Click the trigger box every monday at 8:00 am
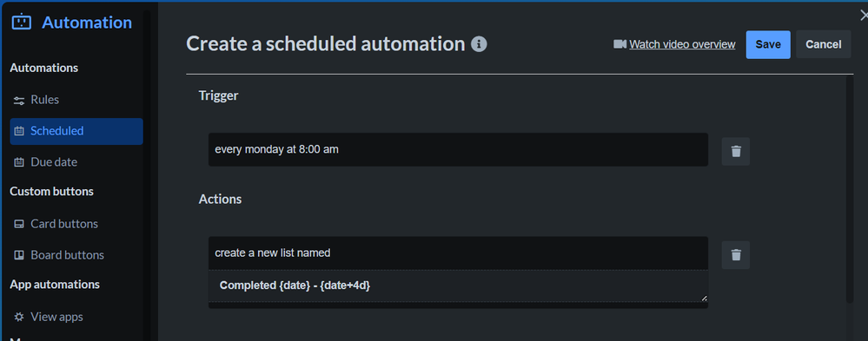868x341 pixels. coord(459,149)
